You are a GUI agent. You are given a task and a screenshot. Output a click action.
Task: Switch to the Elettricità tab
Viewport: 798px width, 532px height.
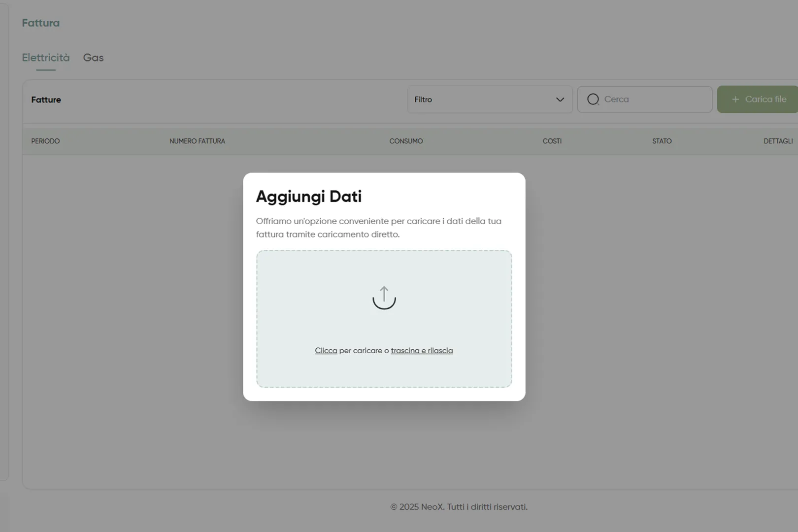point(45,58)
